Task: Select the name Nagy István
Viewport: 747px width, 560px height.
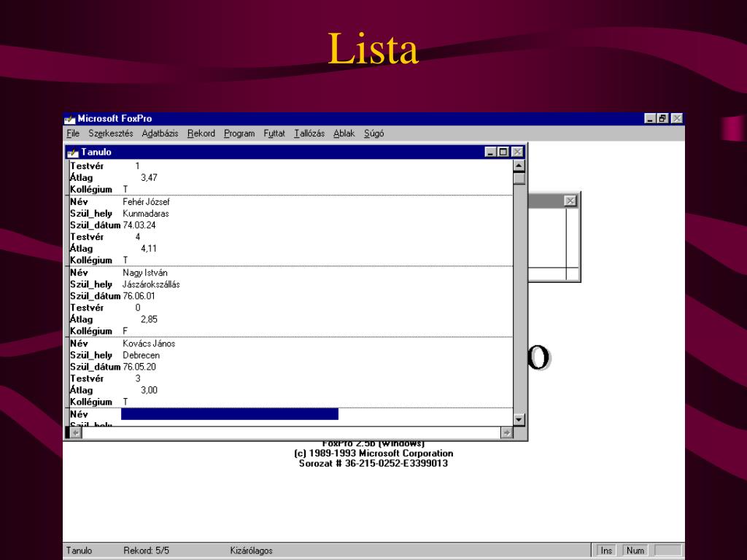Action: (145, 273)
